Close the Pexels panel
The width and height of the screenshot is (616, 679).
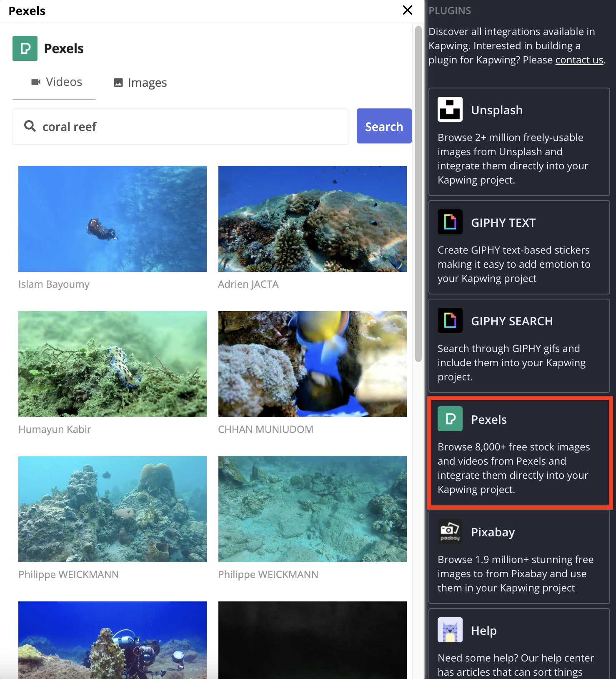click(x=407, y=10)
